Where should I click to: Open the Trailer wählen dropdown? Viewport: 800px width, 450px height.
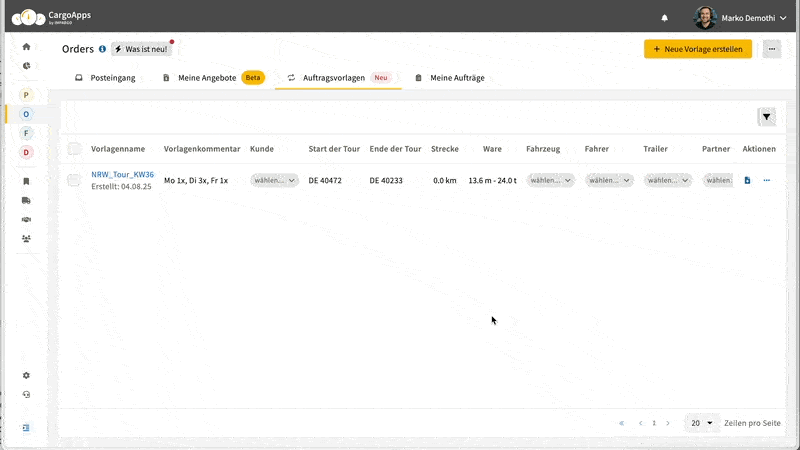click(667, 180)
